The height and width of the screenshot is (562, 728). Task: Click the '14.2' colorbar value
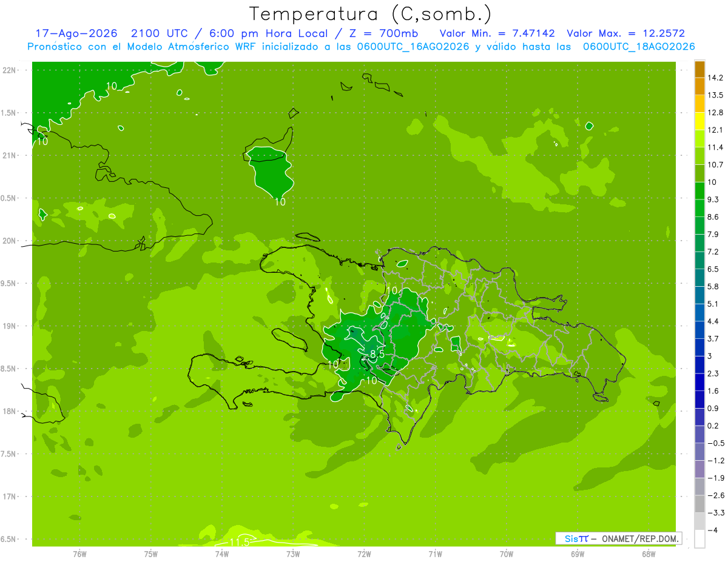(x=715, y=78)
